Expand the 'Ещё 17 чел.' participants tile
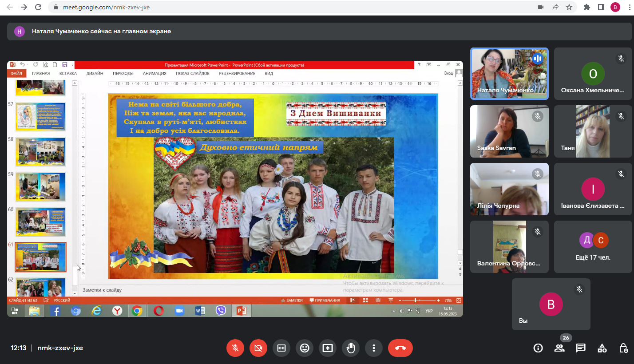The image size is (634, 364). pos(593,246)
